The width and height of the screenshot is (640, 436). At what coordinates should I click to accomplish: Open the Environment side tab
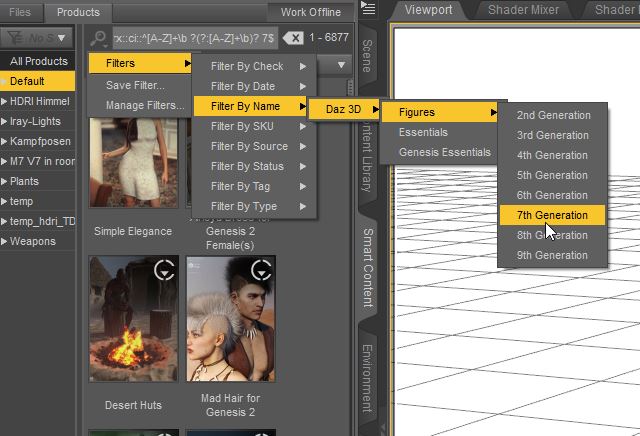pyautogui.click(x=367, y=378)
